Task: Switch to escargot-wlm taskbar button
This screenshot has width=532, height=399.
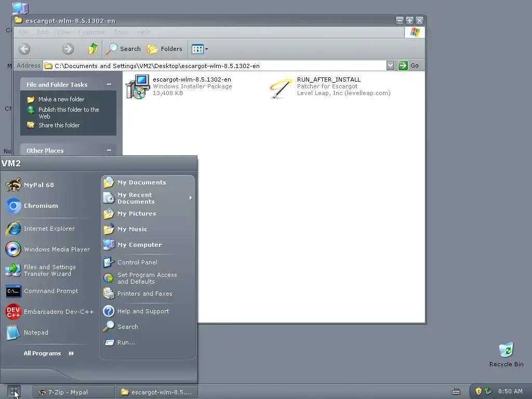Action: (157, 392)
